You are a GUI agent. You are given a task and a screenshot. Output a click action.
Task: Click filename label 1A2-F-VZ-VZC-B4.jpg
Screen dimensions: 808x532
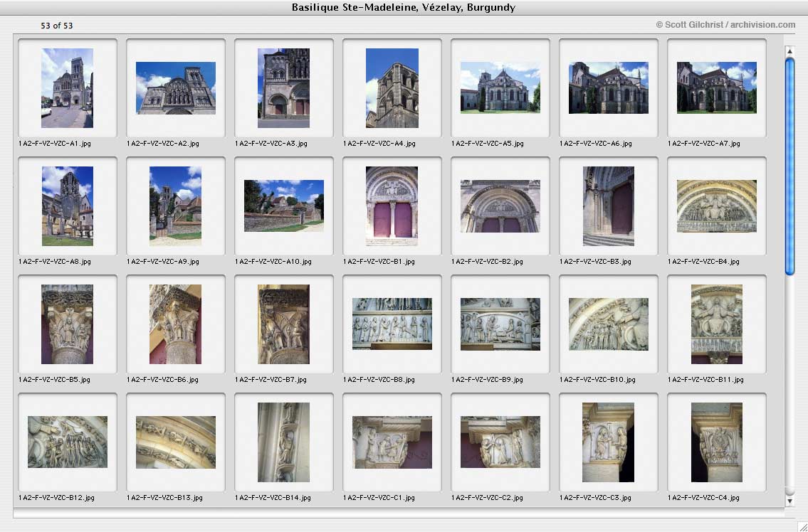(703, 262)
